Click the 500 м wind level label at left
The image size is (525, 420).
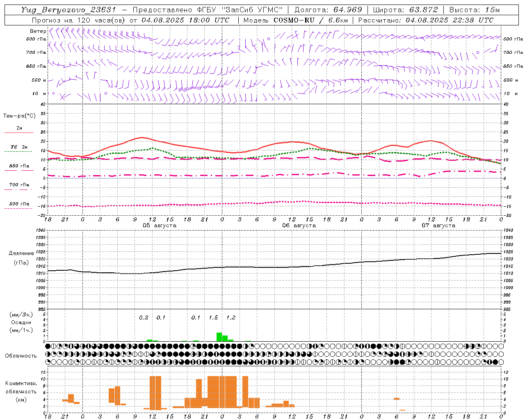tap(39, 80)
